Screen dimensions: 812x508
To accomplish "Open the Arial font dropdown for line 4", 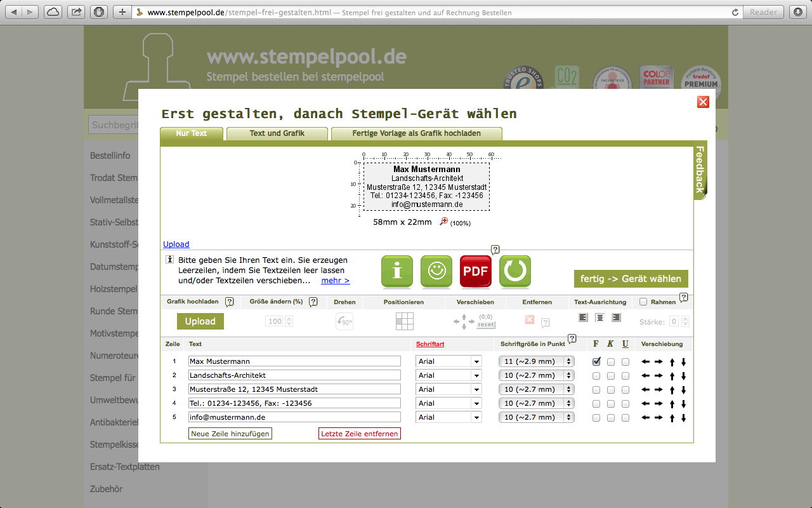I will click(449, 403).
